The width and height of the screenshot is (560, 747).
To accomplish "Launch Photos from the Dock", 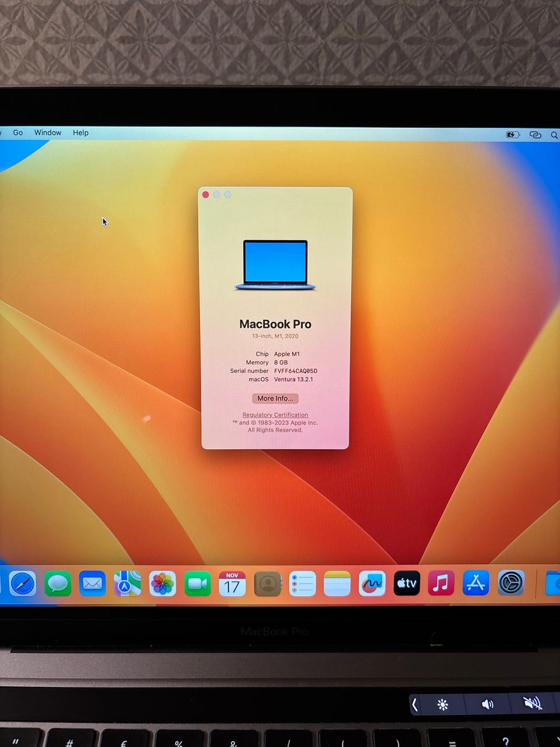I will pyautogui.click(x=162, y=584).
